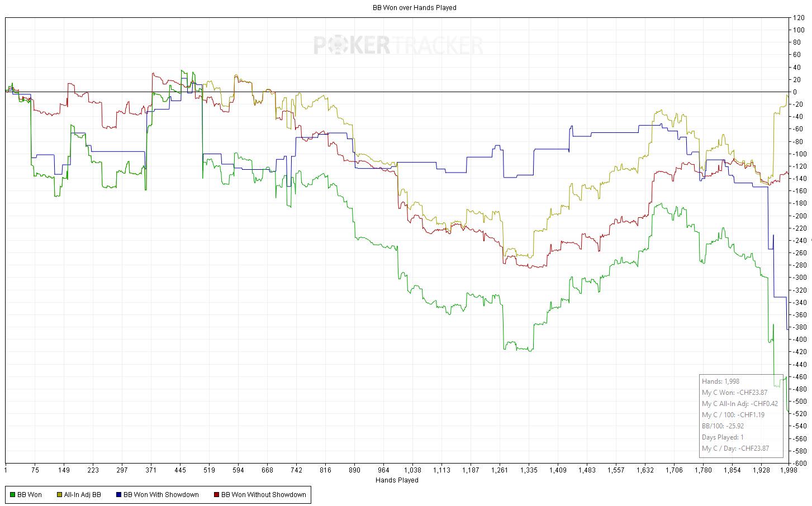Click the yellow All-In Adj BB swatch
The width and height of the screenshot is (812, 506).
[60, 495]
